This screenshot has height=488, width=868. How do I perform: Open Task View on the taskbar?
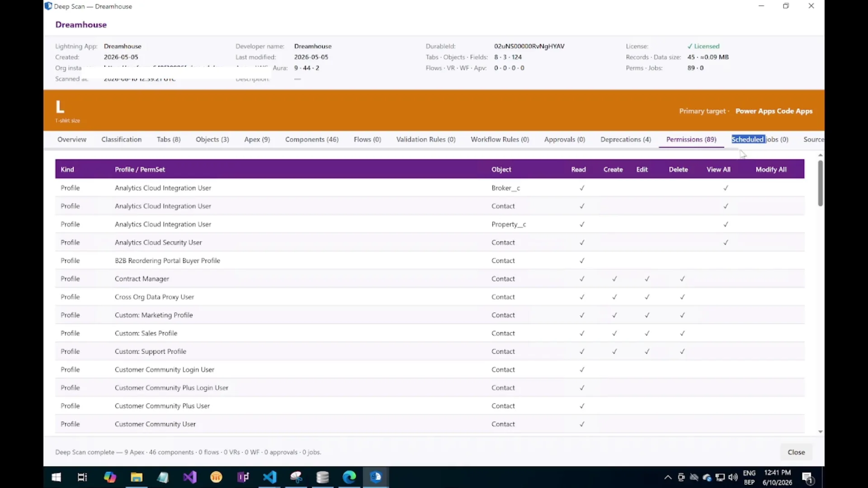(x=82, y=477)
